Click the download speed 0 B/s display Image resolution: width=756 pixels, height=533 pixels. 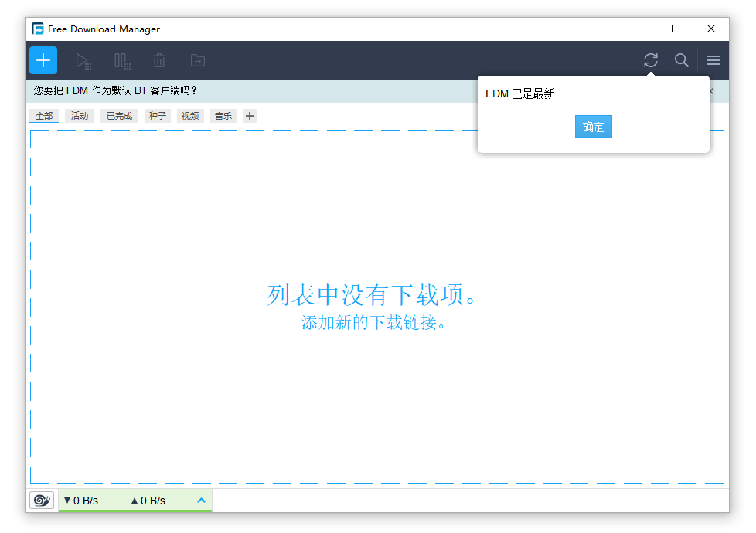click(x=82, y=500)
